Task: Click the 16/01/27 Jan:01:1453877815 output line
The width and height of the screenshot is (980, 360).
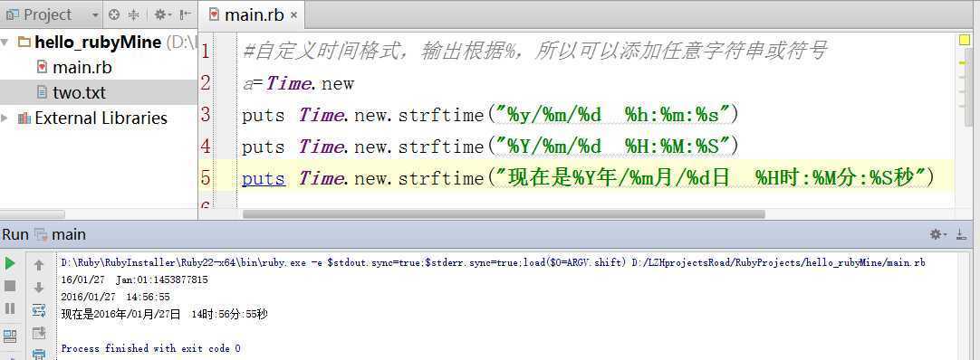Action: pyautogui.click(x=134, y=280)
